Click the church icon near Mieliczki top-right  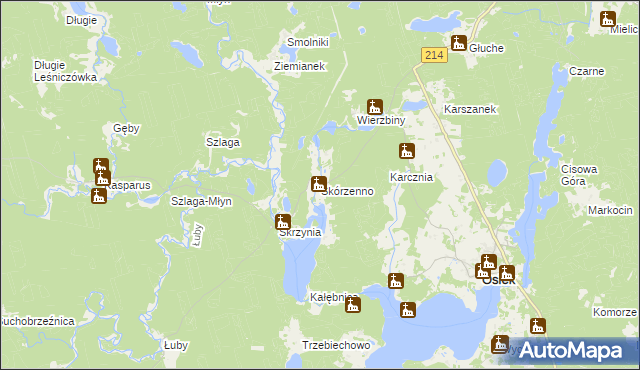(x=608, y=19)
